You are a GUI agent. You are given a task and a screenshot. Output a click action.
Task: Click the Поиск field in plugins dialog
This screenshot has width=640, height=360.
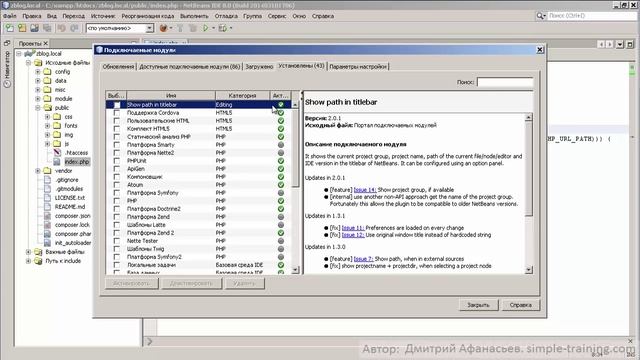(x=505, y=82)
